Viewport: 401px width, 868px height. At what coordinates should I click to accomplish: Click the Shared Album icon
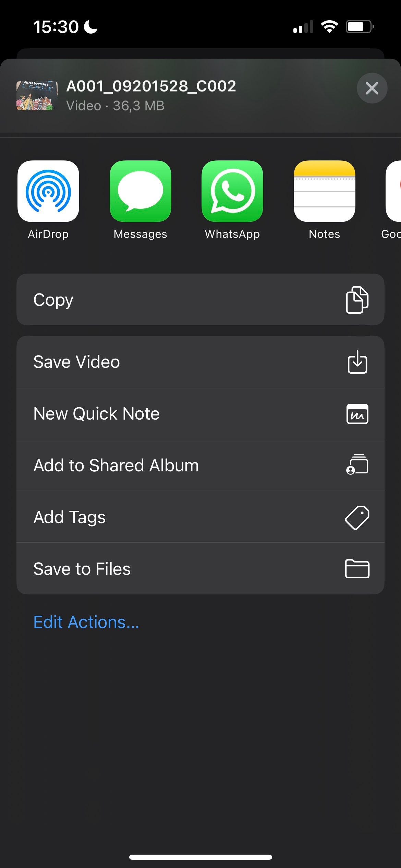point(357,465)
